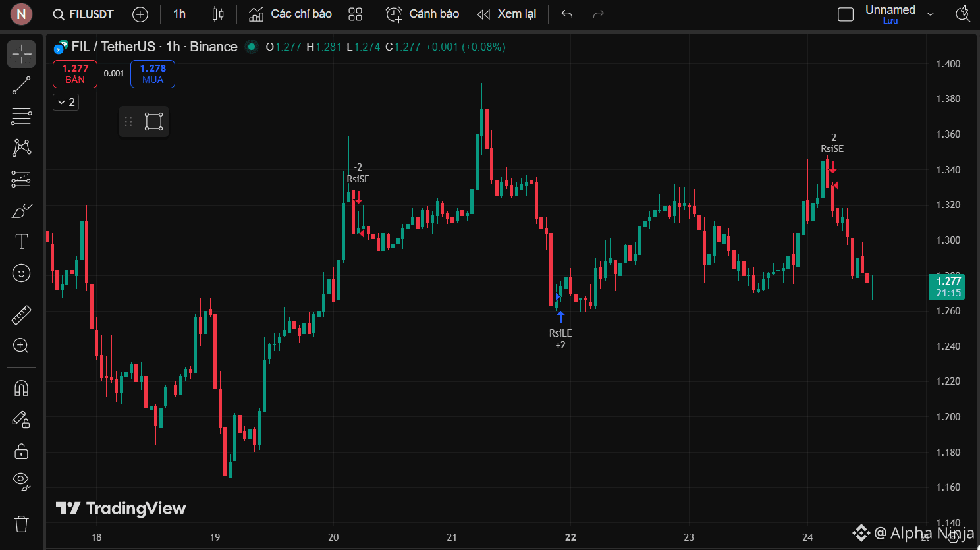The image size is (980, 550).
Task: Click the 1.400 price axis label
Action: point(948,64)
